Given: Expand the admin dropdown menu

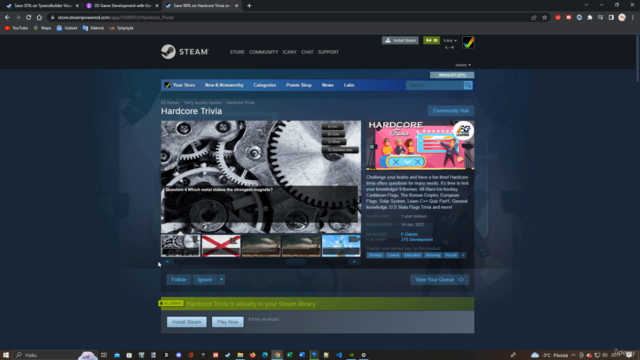Looking at the screenshot, I should [463, 65].
